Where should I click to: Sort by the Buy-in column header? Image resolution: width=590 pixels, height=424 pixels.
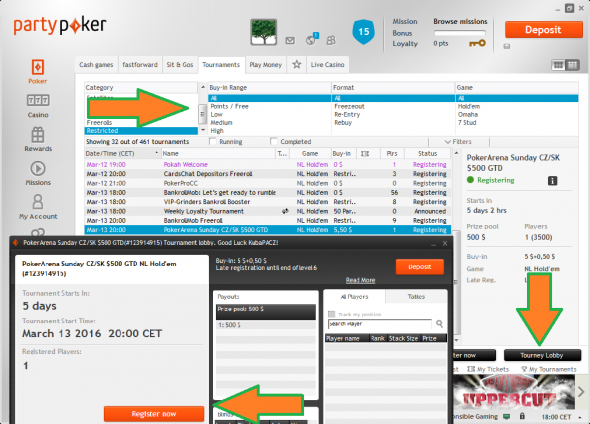tap(343, 153)
